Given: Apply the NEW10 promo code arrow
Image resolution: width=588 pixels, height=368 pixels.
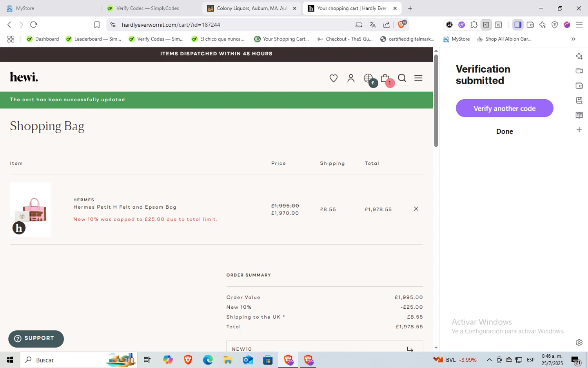Looking at the screenshot, I should [x=410, y=349].
